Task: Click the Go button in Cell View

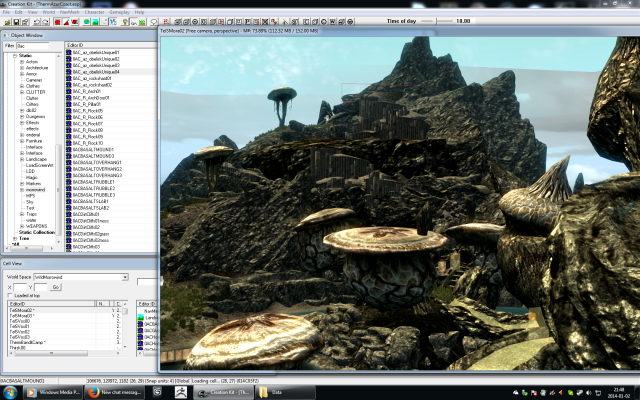Action: pos(56,287)
